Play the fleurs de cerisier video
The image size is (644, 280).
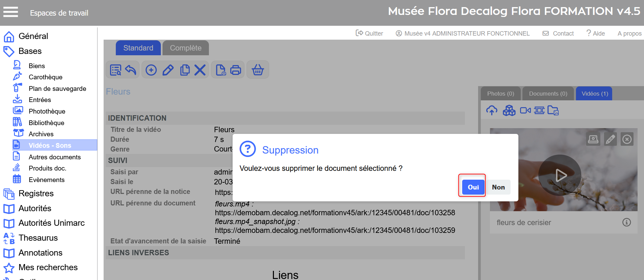tap(560, 175)
